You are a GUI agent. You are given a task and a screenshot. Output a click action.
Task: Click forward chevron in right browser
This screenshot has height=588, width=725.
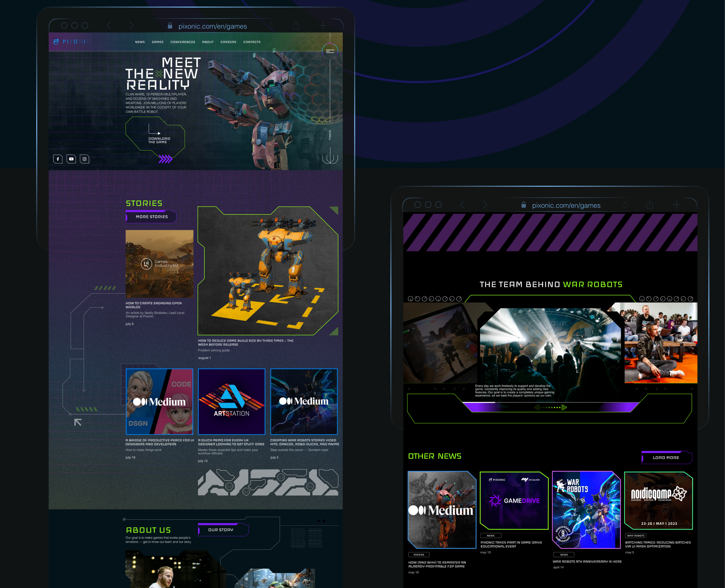click(485, 205)
